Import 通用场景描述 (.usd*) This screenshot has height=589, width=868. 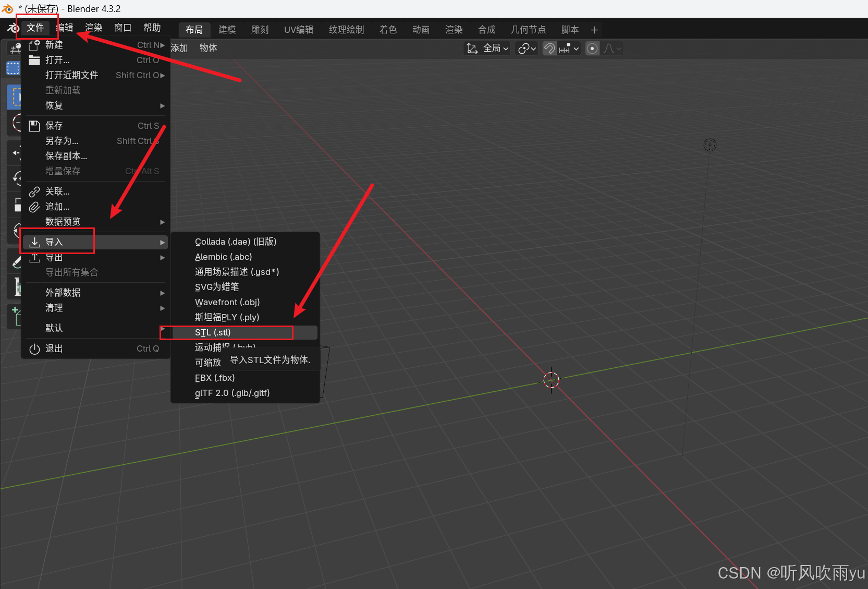coord(245,272)
